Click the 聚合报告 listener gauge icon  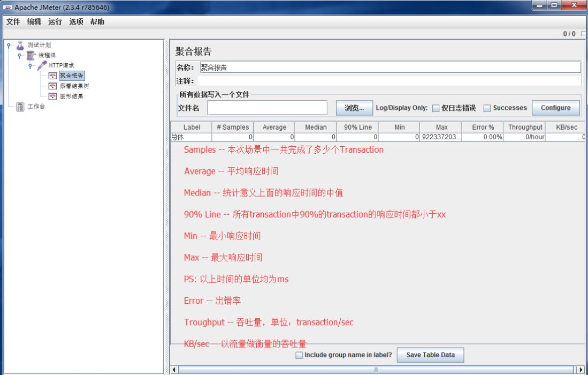click(x=52, y=76)
